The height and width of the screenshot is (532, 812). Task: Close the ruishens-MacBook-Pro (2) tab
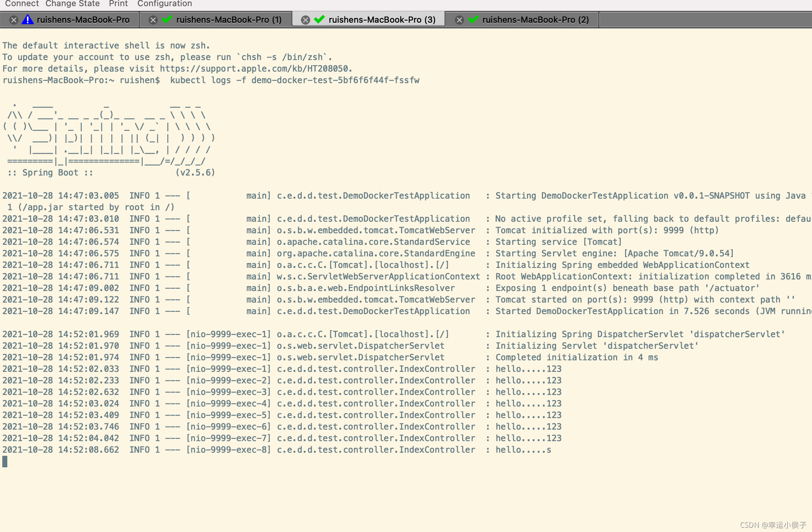click(x=459, y=20)
